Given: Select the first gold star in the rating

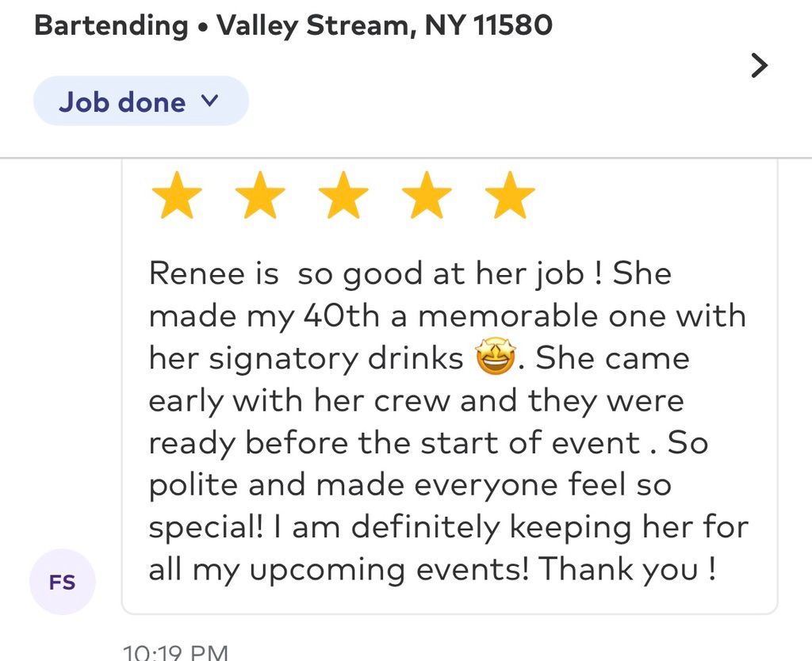Looking at the screenshot, I should click(x=177, y=195).
